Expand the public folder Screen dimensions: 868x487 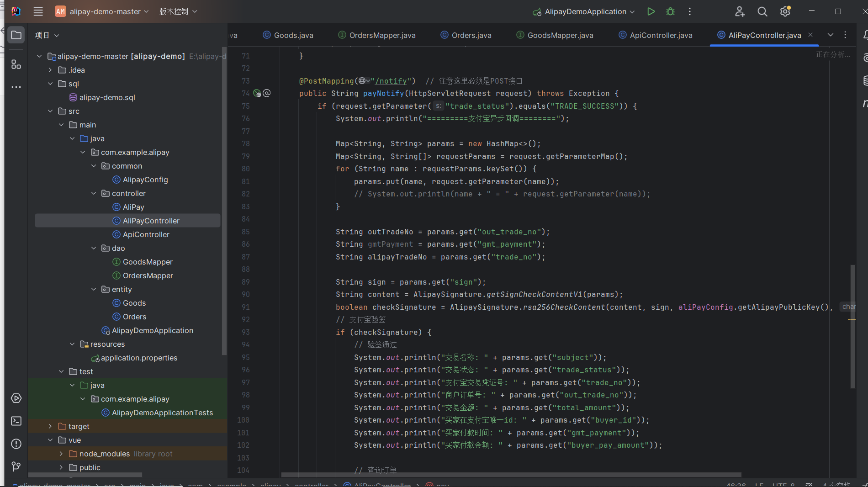61,467
